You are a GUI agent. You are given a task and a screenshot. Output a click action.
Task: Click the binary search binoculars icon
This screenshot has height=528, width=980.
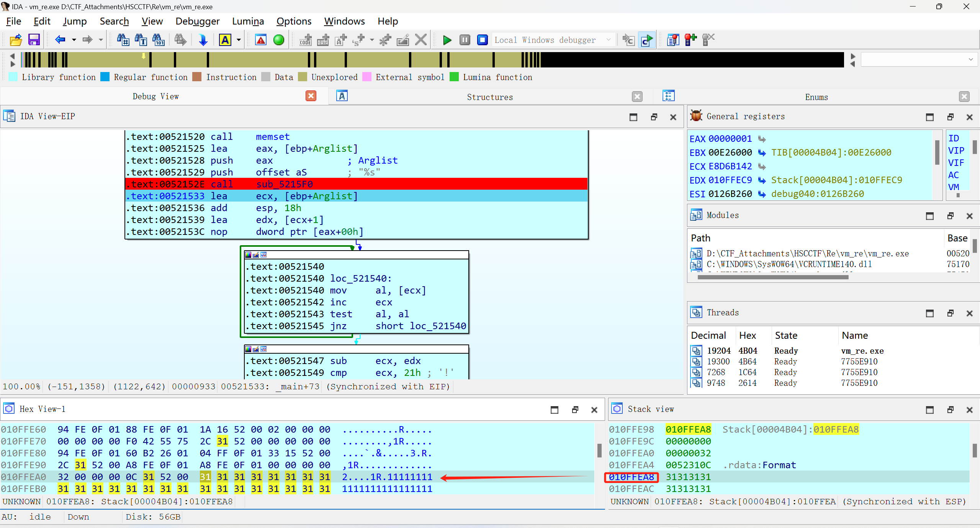159,40
